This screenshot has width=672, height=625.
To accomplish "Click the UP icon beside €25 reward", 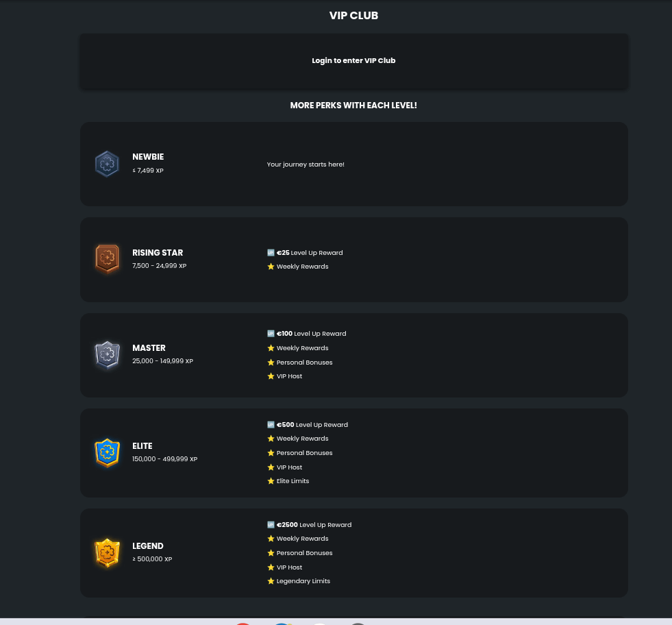I will (271, 252).
